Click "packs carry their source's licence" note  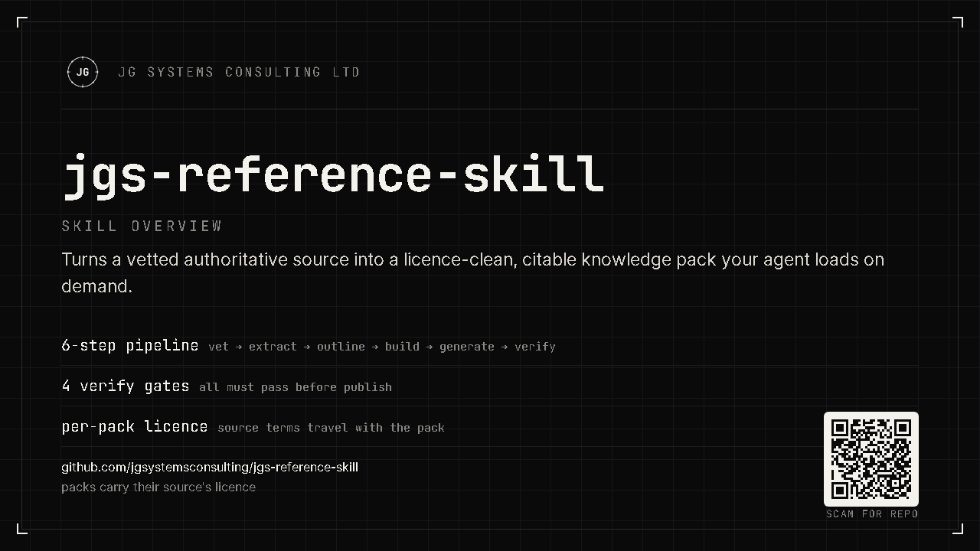point(158,487)
